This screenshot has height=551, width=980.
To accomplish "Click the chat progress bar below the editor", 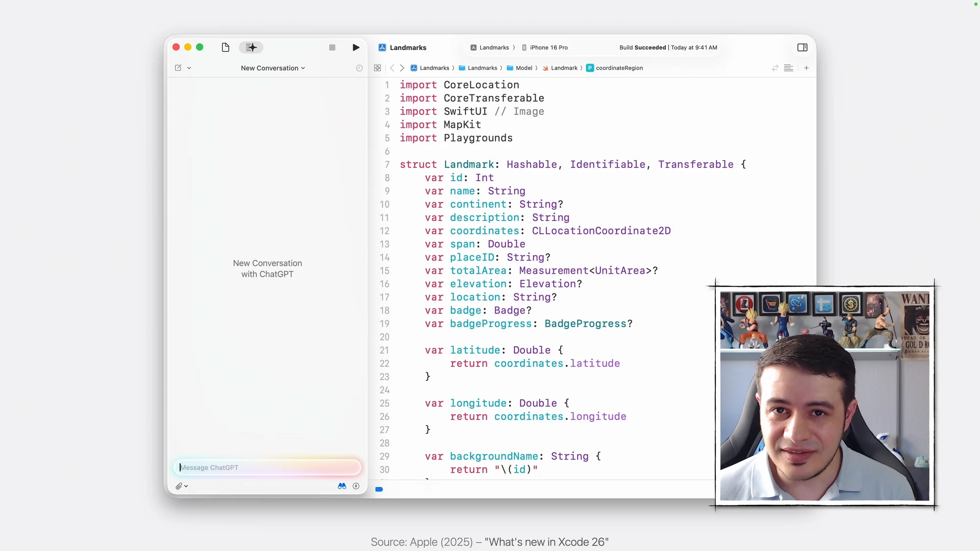I will click(x=379, y=489).
